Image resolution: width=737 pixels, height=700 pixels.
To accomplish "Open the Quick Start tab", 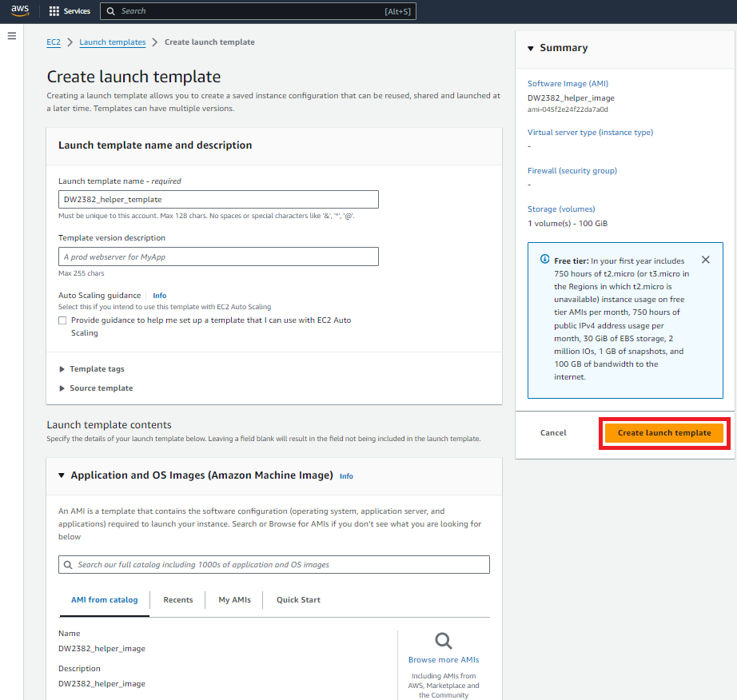I will tap(298, 600).
